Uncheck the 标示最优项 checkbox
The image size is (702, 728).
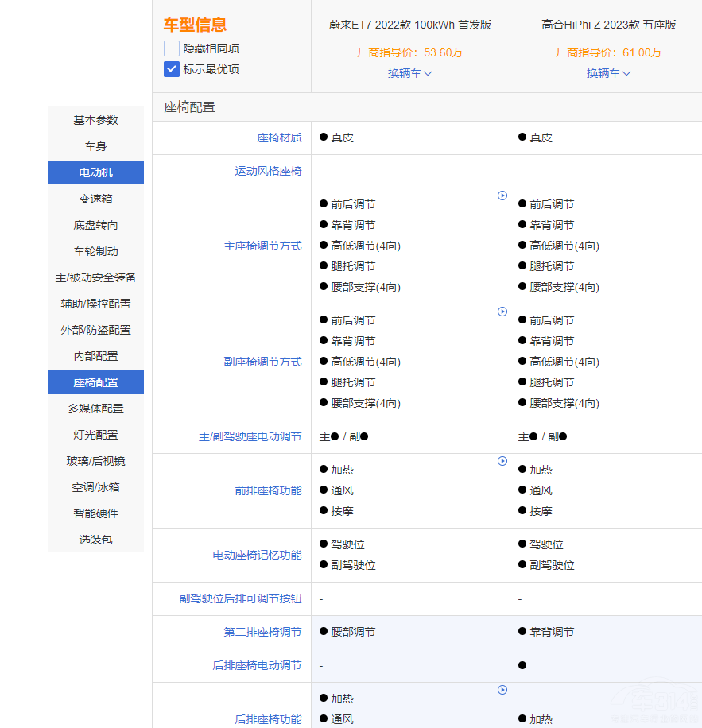172,69
